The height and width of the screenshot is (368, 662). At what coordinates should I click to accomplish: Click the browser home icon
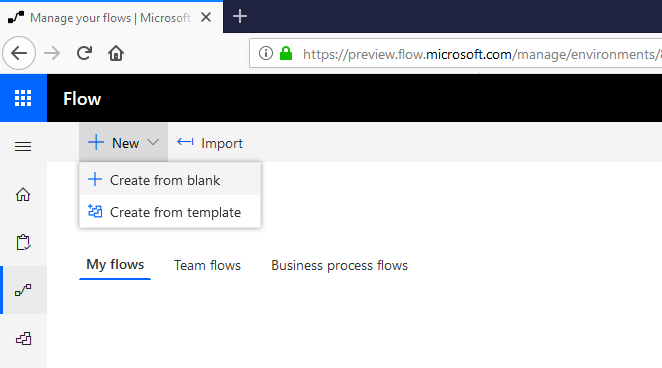pyautogui.click(x=116, y=53)
